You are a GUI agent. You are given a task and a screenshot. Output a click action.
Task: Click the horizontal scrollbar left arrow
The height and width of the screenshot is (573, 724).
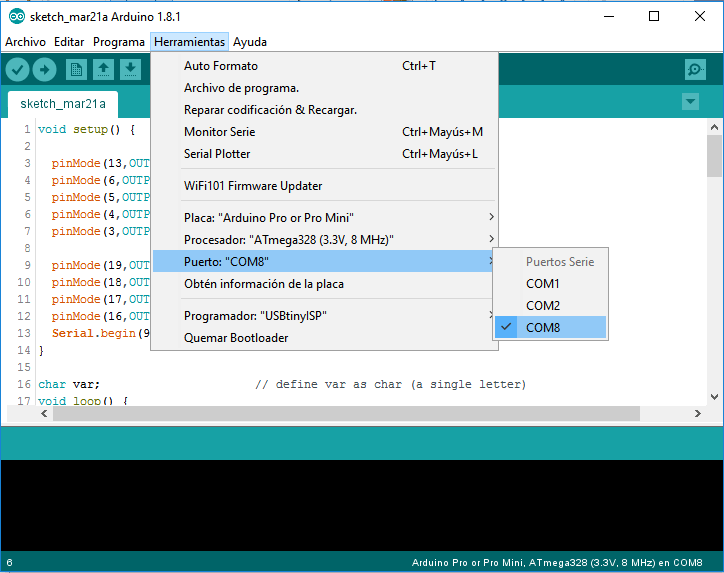(x=44, y=413)
